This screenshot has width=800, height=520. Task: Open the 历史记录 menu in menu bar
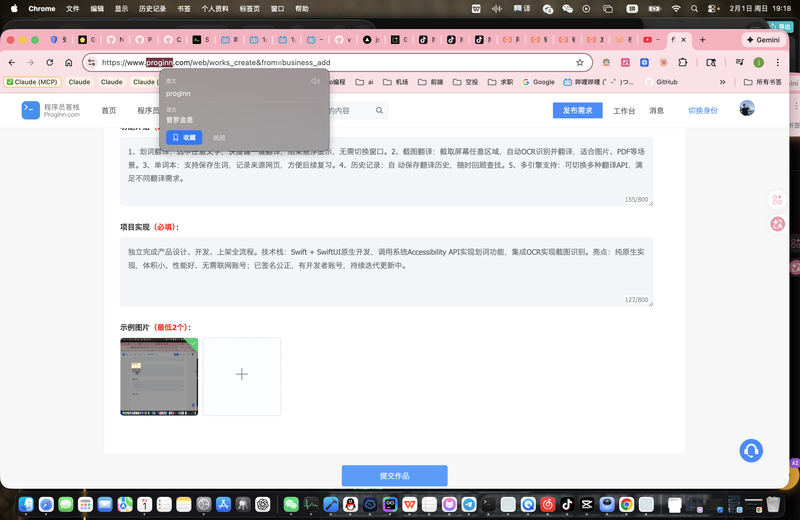pos(153,8)
